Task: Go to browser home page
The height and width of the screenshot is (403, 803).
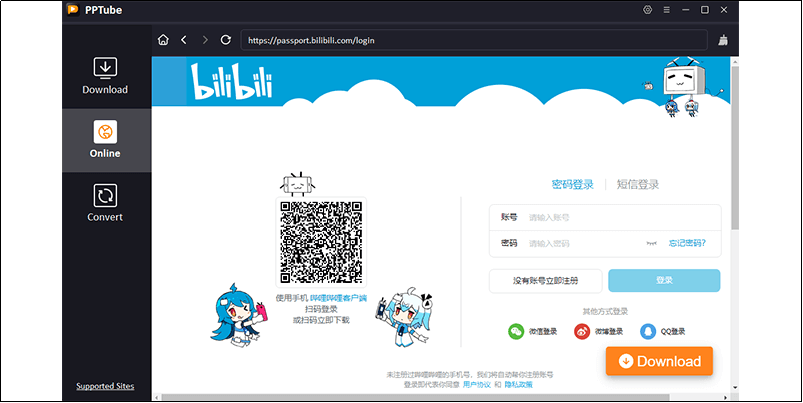Action: (163, 40)
